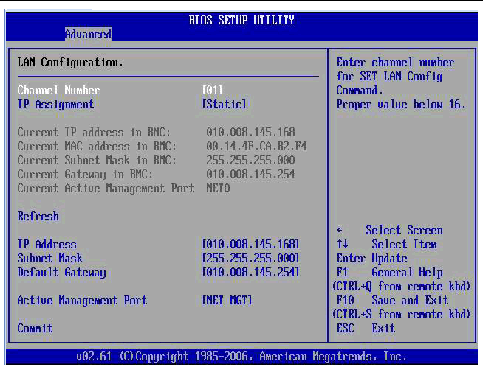The image size is (483, 366).
Task: Click the current subnet value 255.255.255.000
Action: (x=251, y=160)
